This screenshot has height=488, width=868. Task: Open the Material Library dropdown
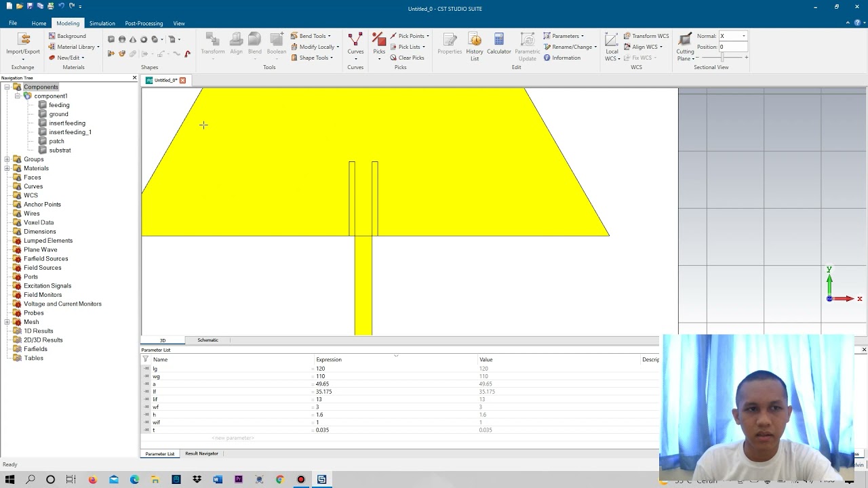74,47
